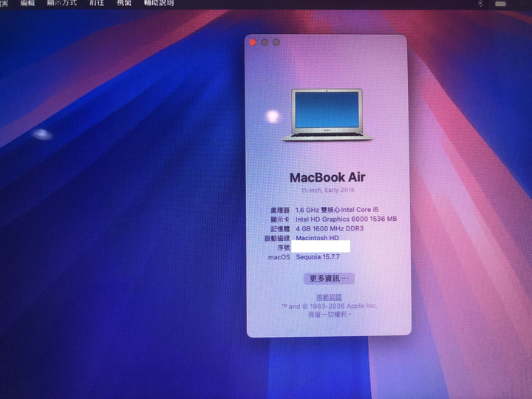Click the MacBook Air laptop image
The height and width of the screenshot is (399, 532).
pyautogui.click(x=327, y=115)
